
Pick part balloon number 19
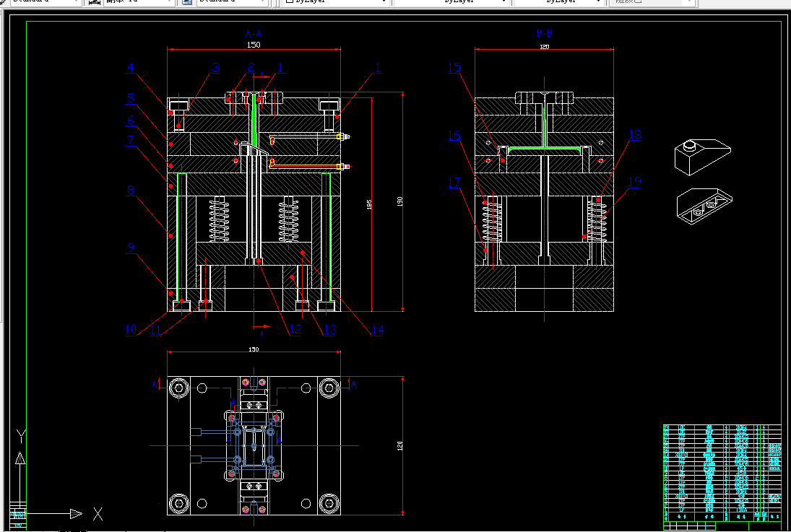(635, 182)
